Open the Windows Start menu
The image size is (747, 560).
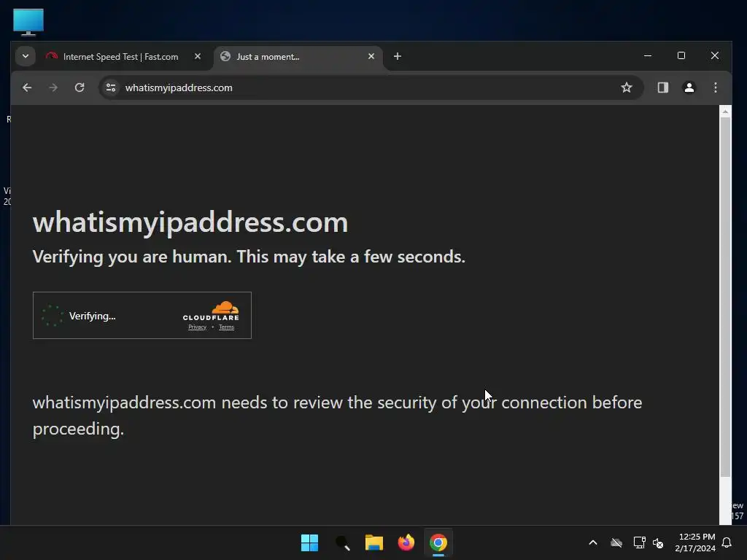point(309,542)
